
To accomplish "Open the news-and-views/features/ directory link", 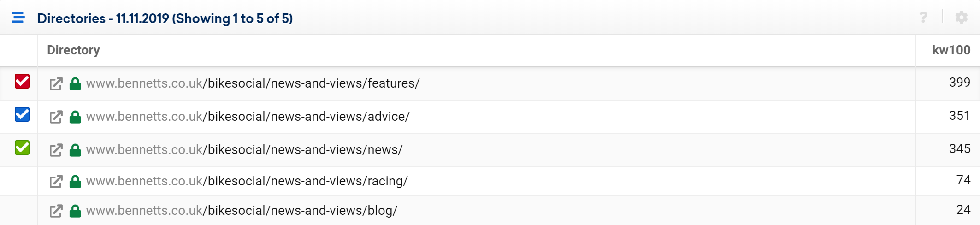I will tap(253, 83).
